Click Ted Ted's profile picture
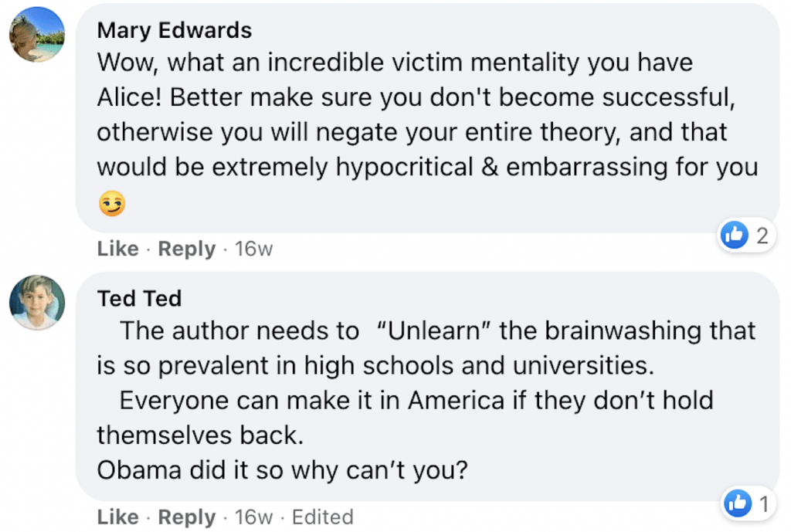Image resolution: width=791 pixels, height=532 pixels. click(36, 302)
